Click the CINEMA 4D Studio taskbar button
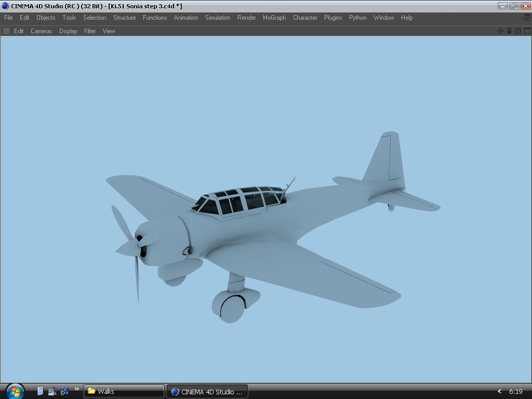The height and width of the screenshot is (399, 532). [207, 392]
